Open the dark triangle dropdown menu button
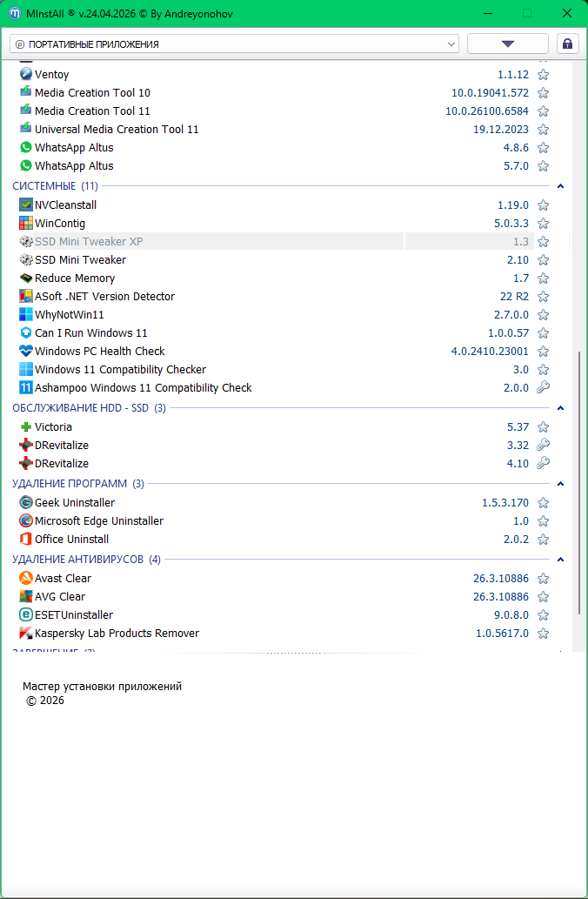 tap(508, 44)
